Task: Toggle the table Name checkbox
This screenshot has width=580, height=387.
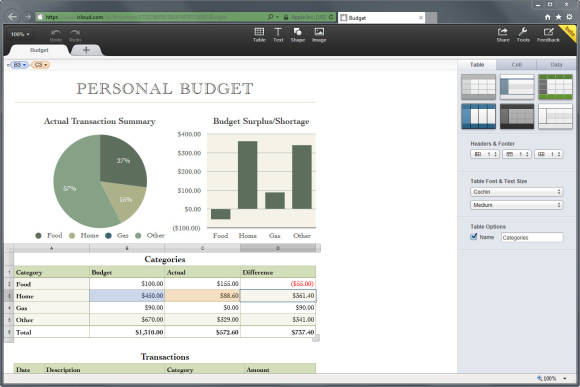Action: point(473,236)
